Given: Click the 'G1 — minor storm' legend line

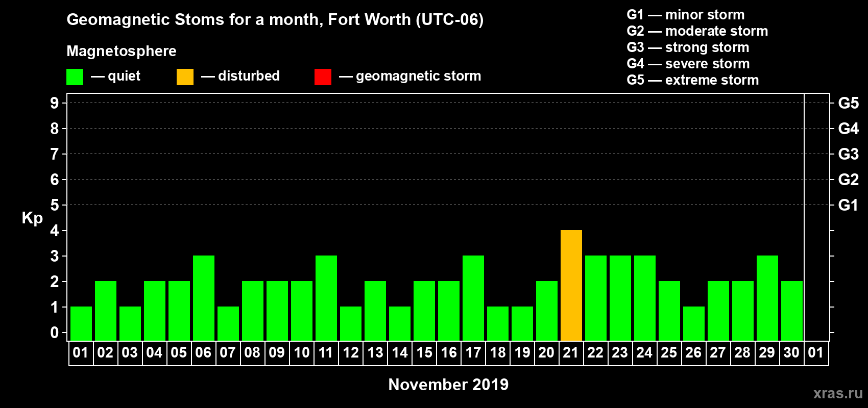Looking at the screenshot, I should click(686, 15).
